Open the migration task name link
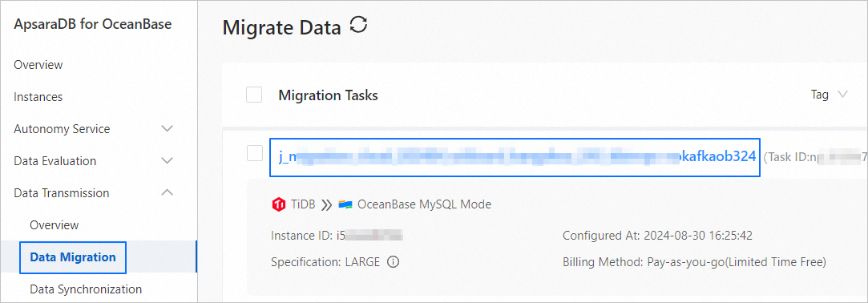Image resolution: width=868 pixels, height=303 pixels. (x=515, y=157)
